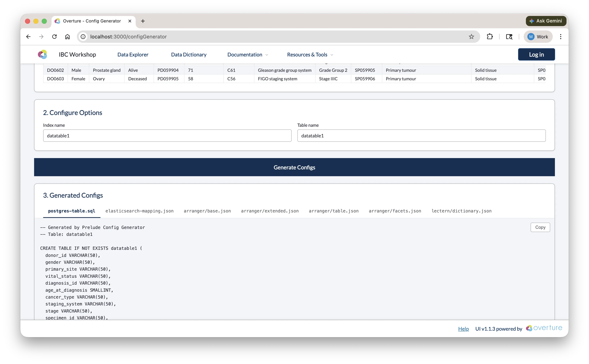Open the browser extensions puzzle icon
Viewport: 589px width, 364px height.
[x=490, y=37]
